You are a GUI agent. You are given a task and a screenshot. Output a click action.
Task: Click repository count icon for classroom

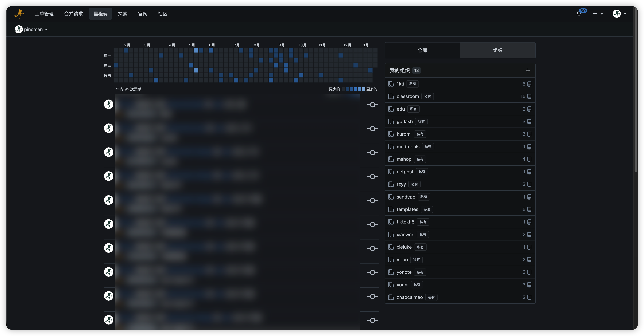[529, 96]
